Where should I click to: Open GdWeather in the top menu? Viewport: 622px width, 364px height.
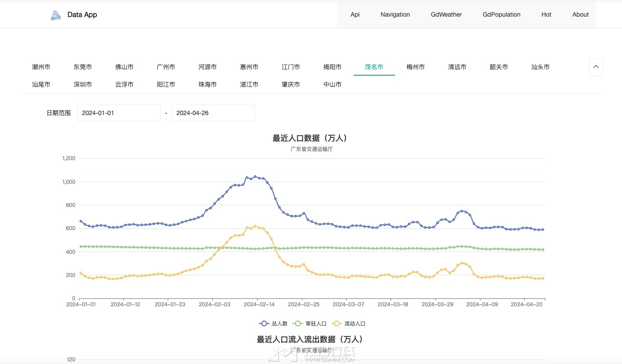point(446,14)
